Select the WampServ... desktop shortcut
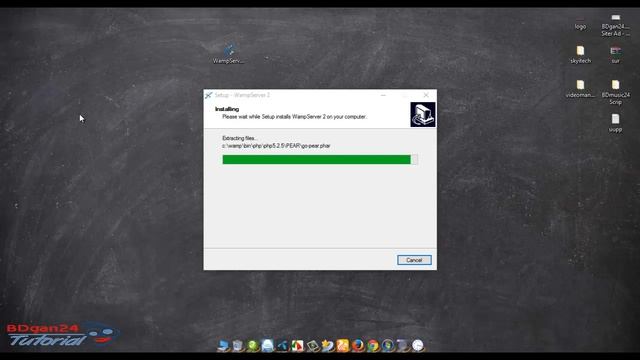This screenshot has height=360, width=640. (229, 54)
